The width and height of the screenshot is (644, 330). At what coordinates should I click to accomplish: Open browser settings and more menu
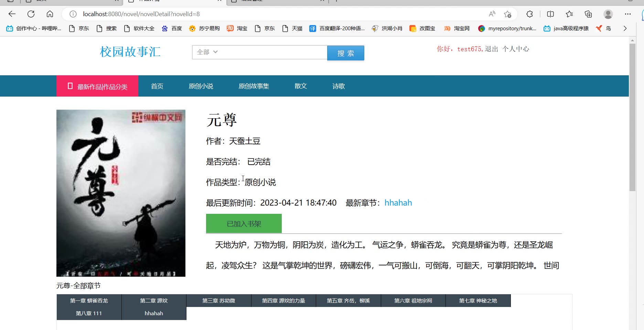628,14
